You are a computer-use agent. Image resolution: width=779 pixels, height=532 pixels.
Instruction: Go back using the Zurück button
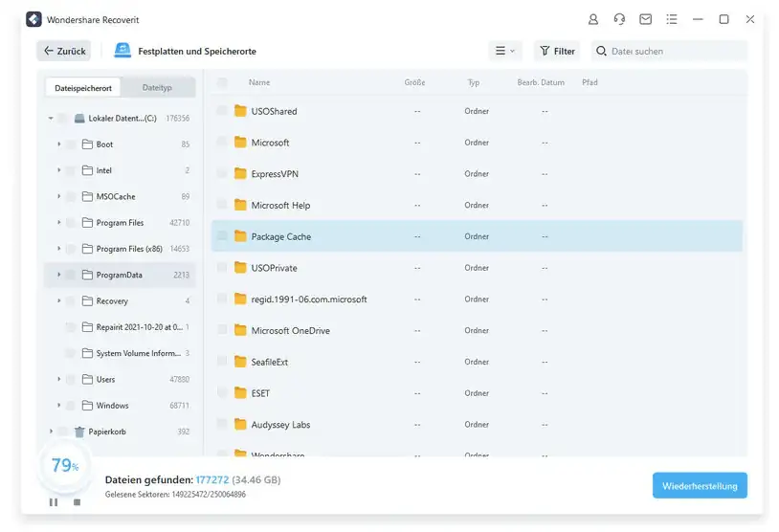pos(64,52)
